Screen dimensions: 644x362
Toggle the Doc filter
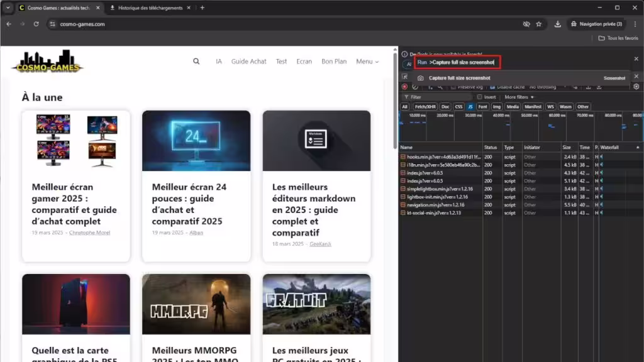click(x=445, y=107)
